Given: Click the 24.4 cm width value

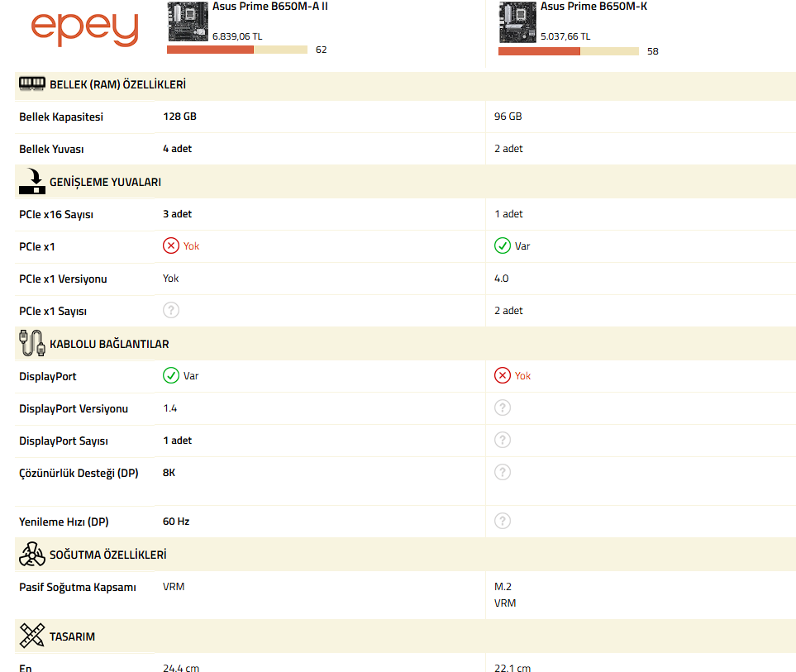Looking at the screenshot, I should tap(181, 668).
